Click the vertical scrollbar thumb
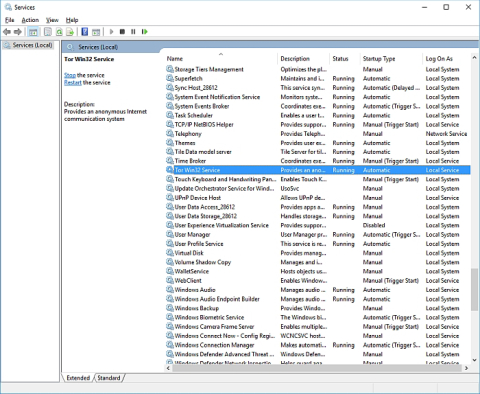This screenshot has height=394, width=480. tap(474, 289)
